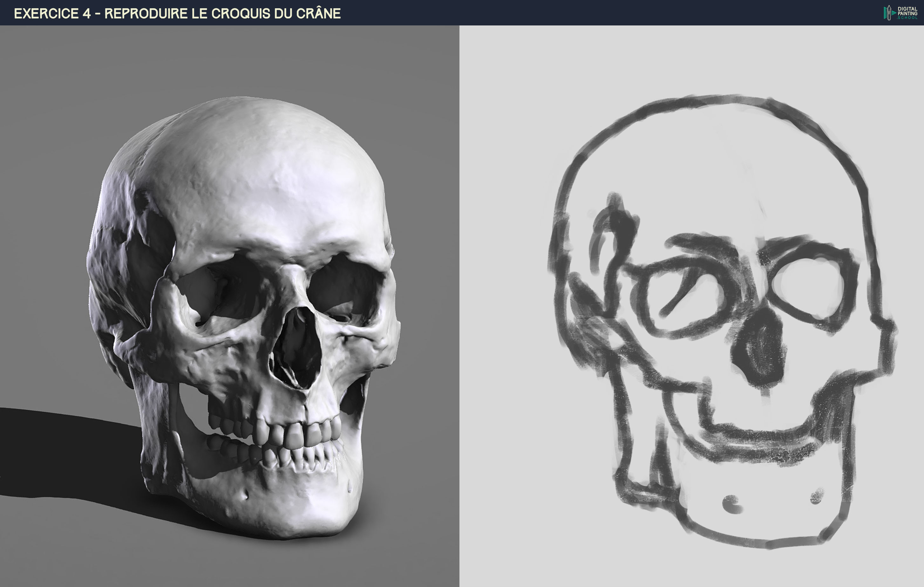Viewport: 924px width, 587px height.
Task: Click the 'EXERCICE 4' text in the header
Action: tap(52, 13)
